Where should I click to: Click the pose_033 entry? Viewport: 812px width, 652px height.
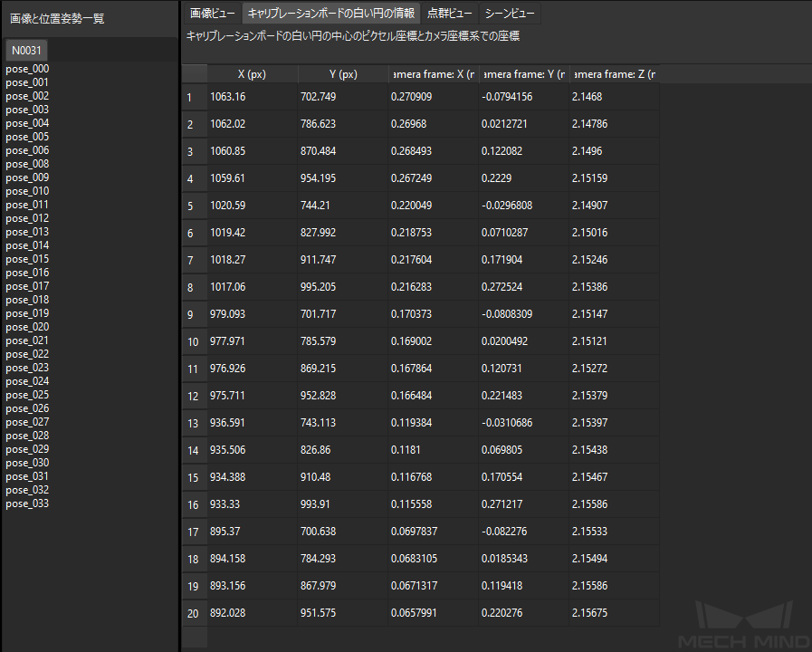click(27, 503)
